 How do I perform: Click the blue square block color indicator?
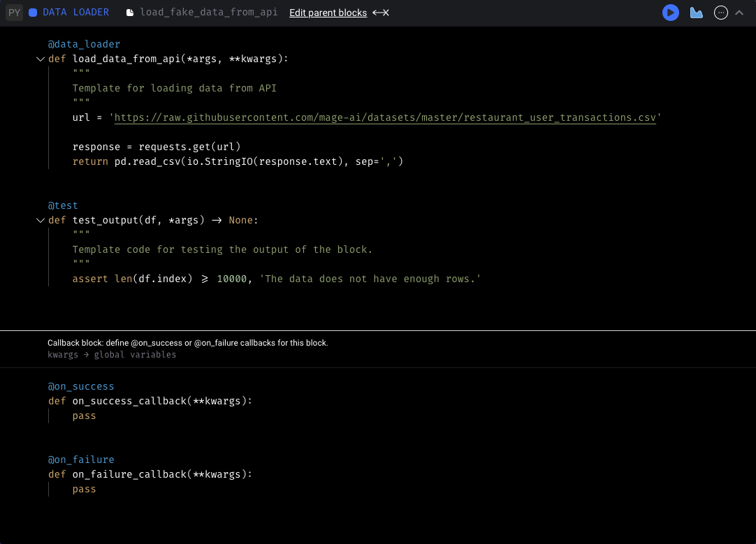33,13
